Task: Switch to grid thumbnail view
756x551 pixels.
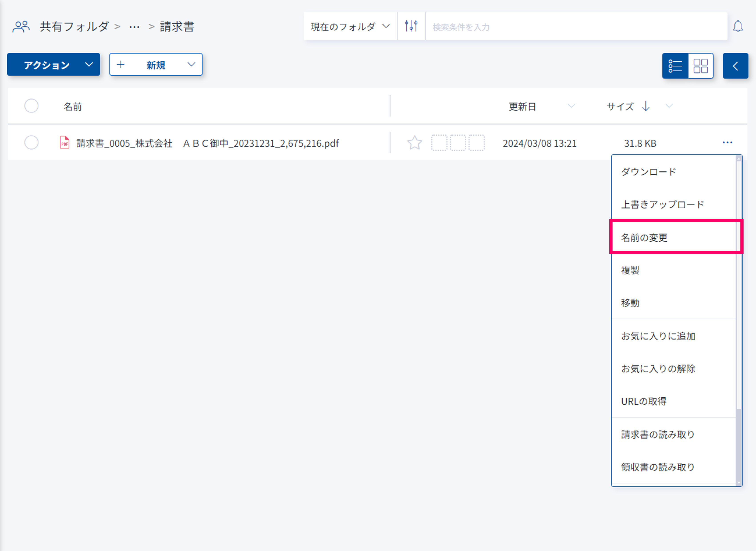Action: (x=700, y=66)
